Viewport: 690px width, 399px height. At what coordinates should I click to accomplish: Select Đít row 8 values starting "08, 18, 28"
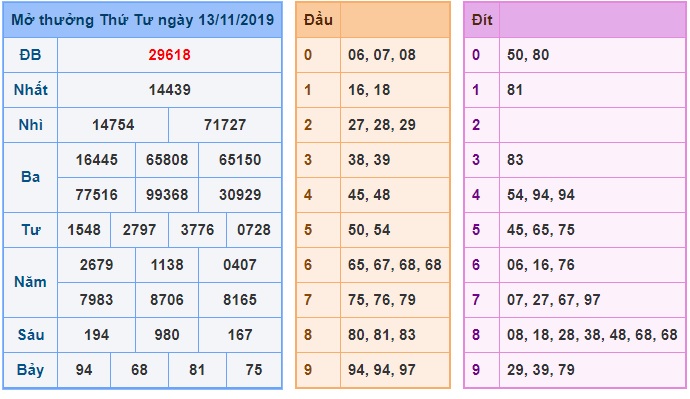pyautogui.click(x=592, y=335)
